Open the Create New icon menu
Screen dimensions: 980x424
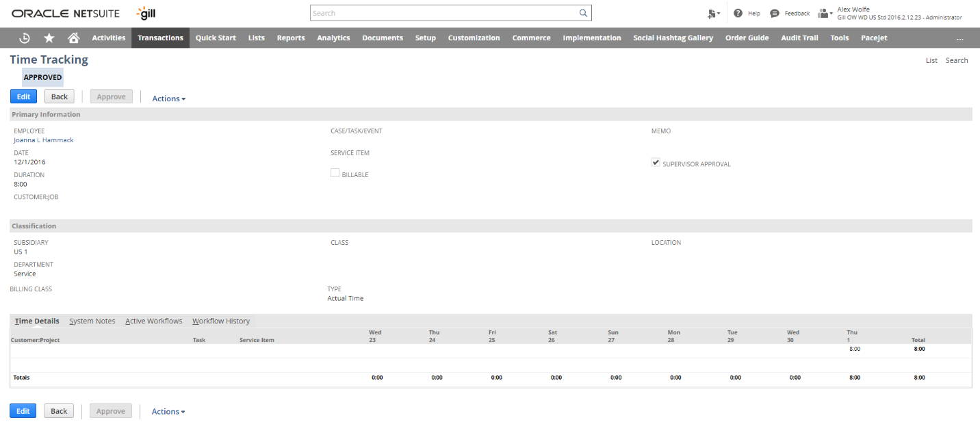[713, 14]
